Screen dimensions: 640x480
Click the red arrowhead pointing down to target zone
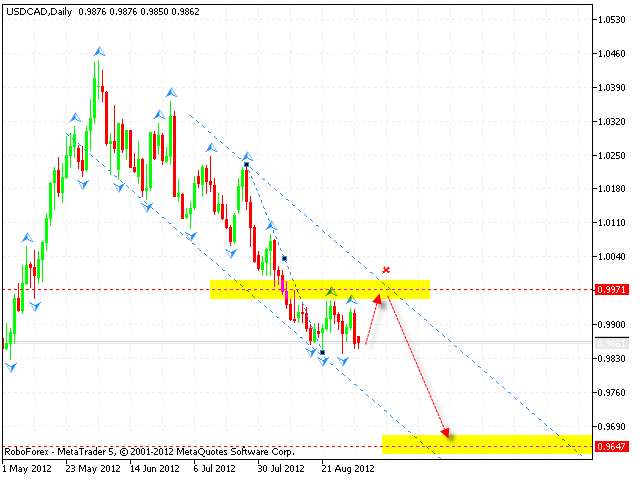coord(446,433)
